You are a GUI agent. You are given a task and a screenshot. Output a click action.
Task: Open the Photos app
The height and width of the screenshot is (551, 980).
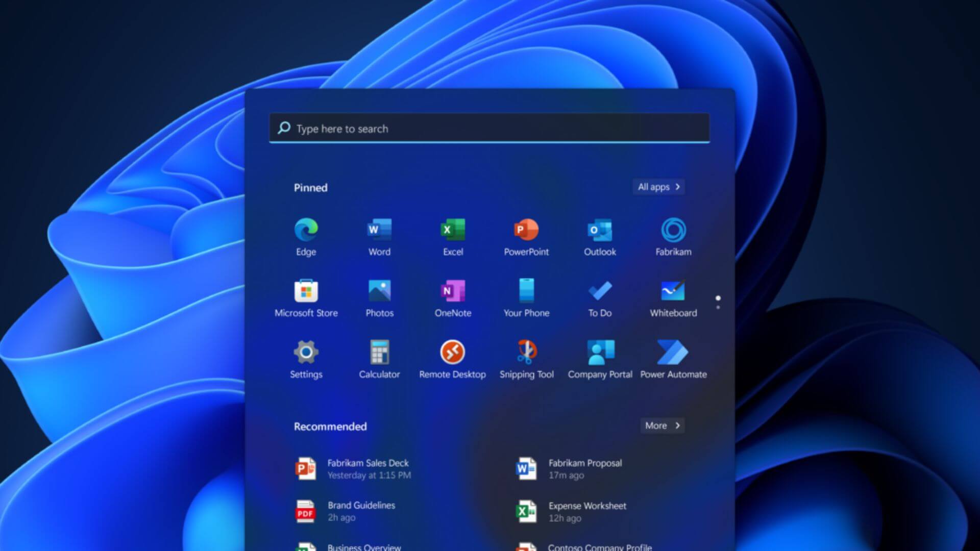click(x=379, y=291)
